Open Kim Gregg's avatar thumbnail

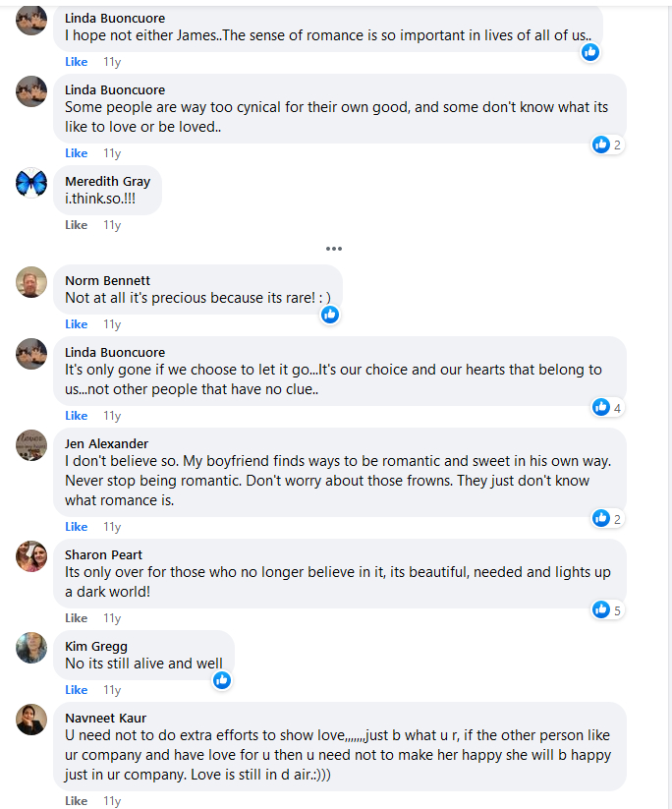[31, 648]
